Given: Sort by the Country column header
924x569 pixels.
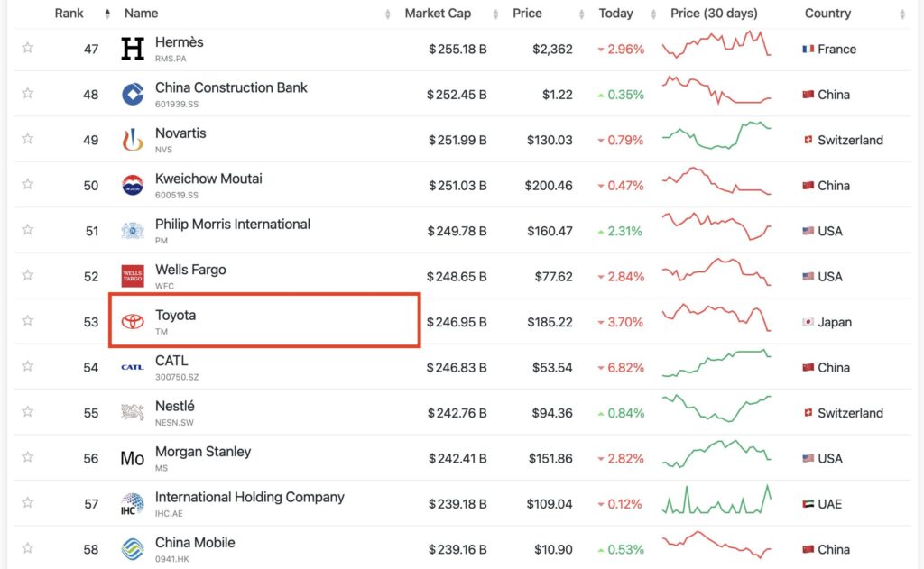Looking at the screenshot, I should pos(827,14).
